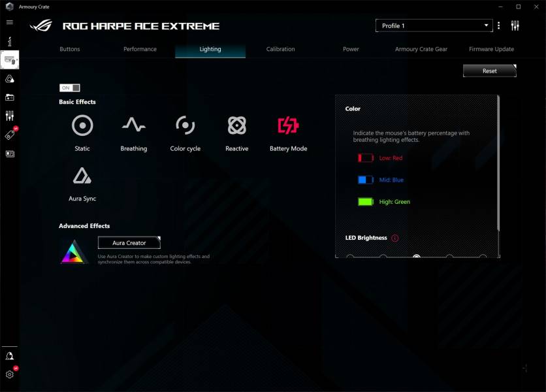This screenshot has height=392, width=546.
Task: Click the 'Basic Effects' heading
Action: coord(77,102)
